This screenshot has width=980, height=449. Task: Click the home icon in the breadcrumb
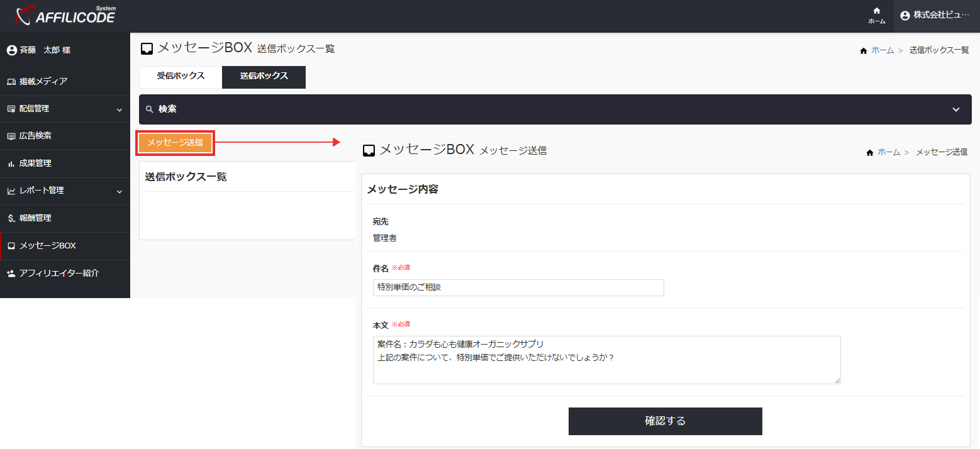(864, 50)
